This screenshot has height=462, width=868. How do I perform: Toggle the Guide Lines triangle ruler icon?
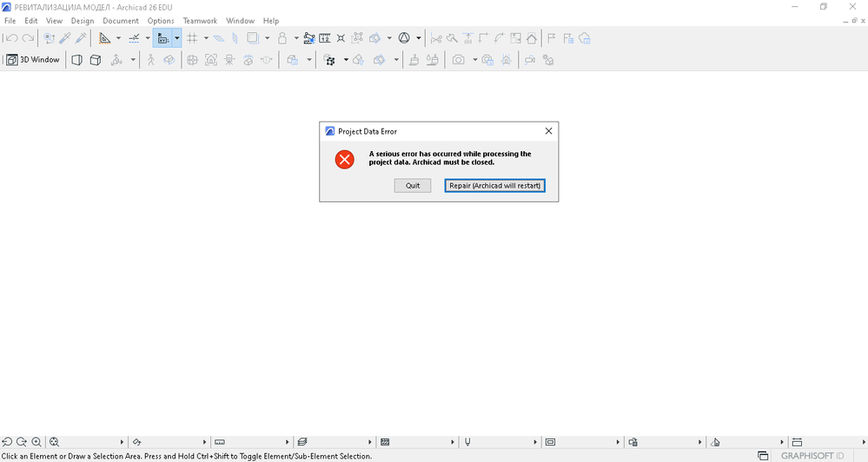104,38
